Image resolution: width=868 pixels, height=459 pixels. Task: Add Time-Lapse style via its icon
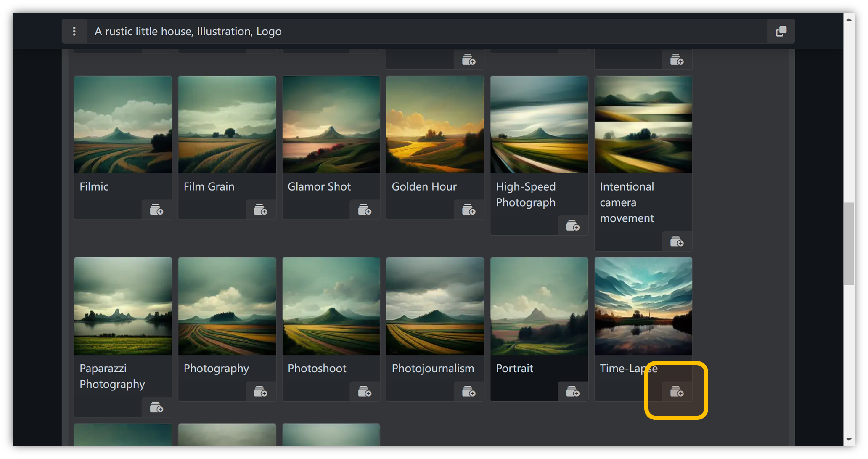click(677, 392)
